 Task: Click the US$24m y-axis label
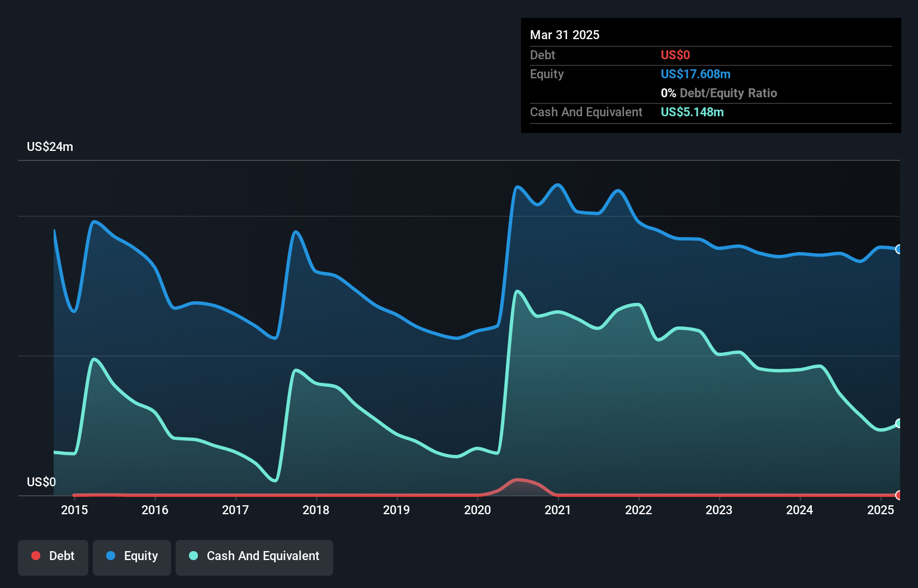point(50,146)
